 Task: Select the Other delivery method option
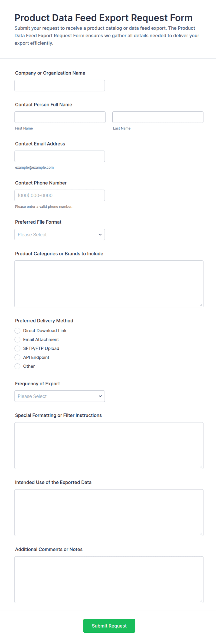click(17, 366)
